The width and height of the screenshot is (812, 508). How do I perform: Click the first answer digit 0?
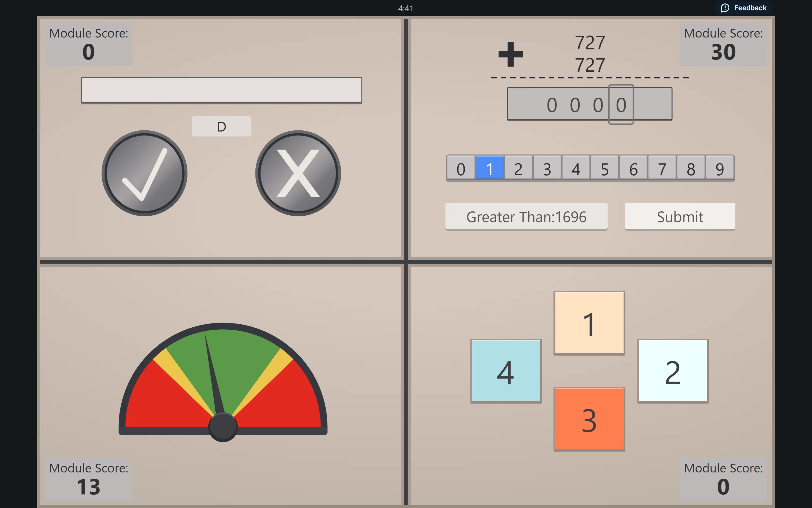click(552, 105)
